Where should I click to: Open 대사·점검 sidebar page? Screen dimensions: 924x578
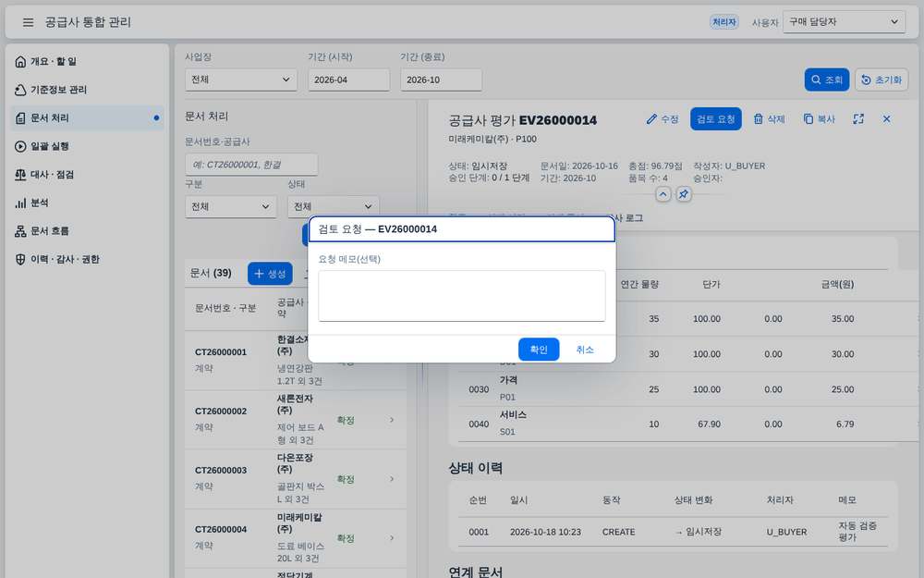pyautogui.click(x=87, y=175)
